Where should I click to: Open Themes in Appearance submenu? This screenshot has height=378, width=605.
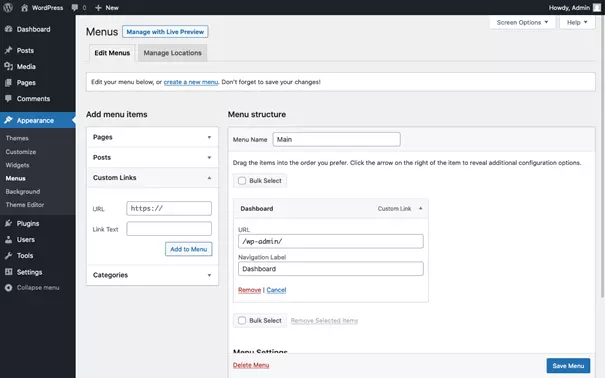point(17,138)
